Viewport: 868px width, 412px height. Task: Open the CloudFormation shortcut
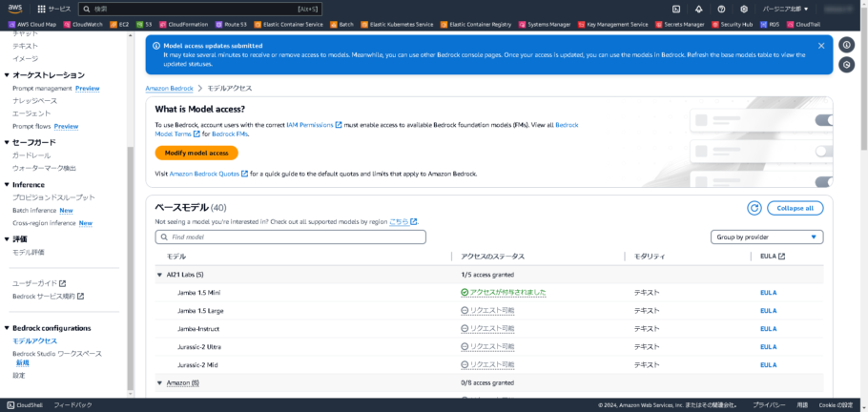pos(184,25)
